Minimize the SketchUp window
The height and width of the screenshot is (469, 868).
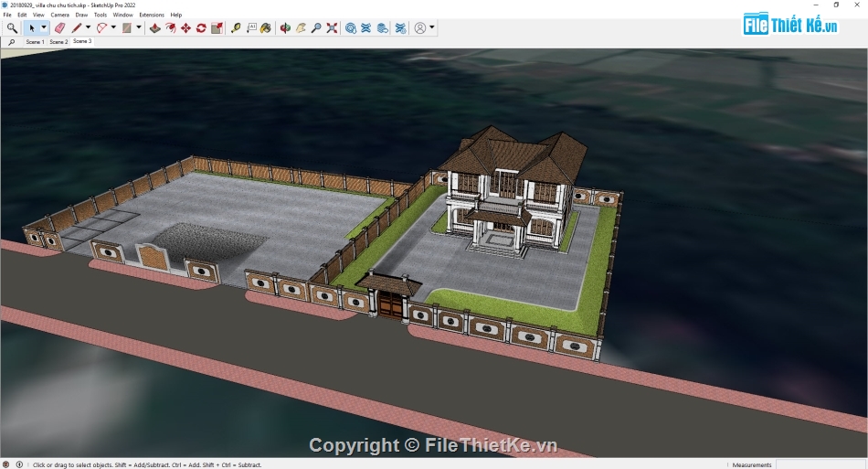click(x=817, y=5)
